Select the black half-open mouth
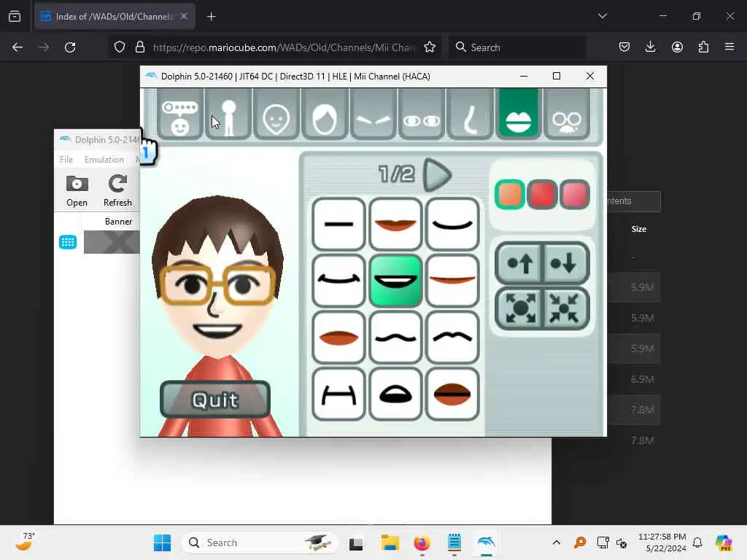This screenshot has height=560, width=747. coord(395,394)
